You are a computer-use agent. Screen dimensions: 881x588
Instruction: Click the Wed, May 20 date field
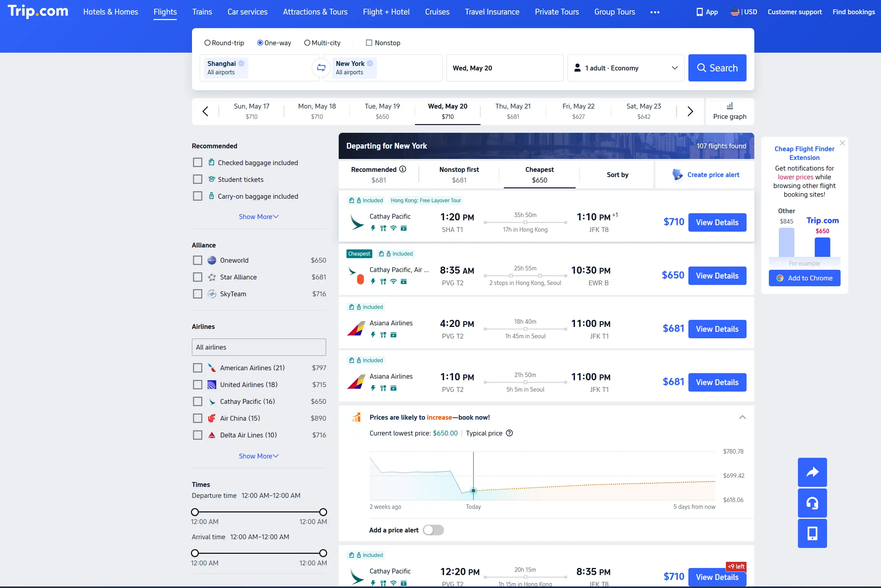tap(505, 68)
